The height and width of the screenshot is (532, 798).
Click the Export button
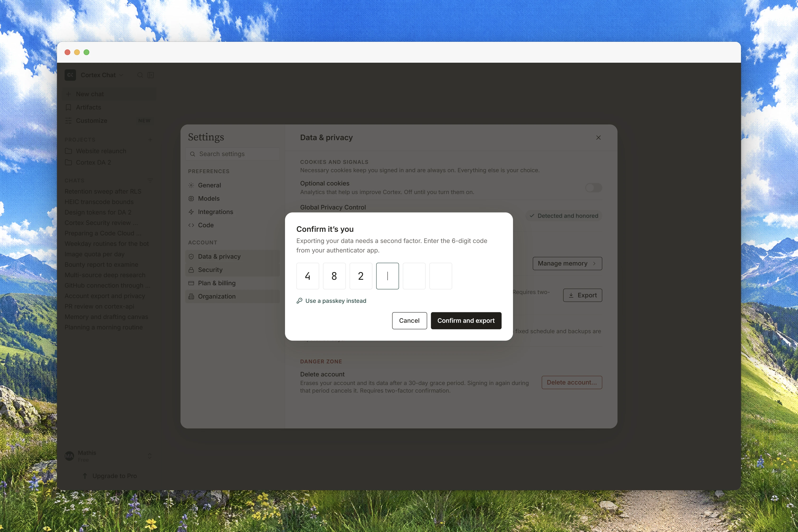click(x=583, y=295)
